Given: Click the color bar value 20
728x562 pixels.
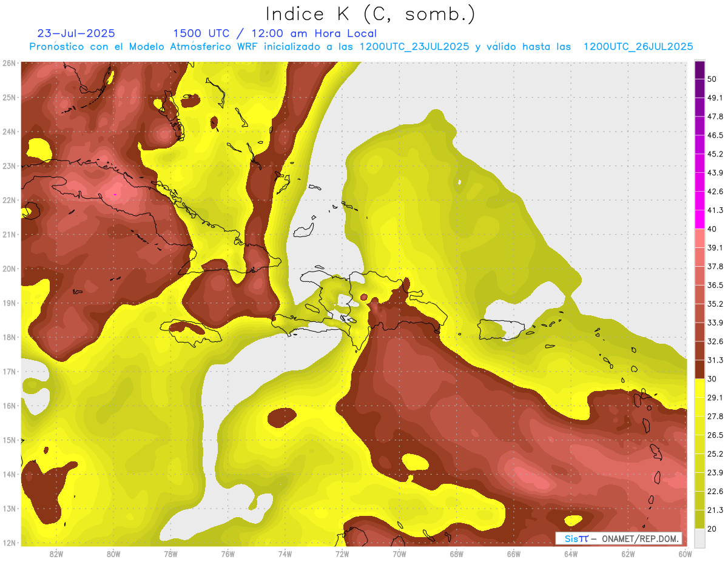Looking at the screenshot, I should point(712,529).
